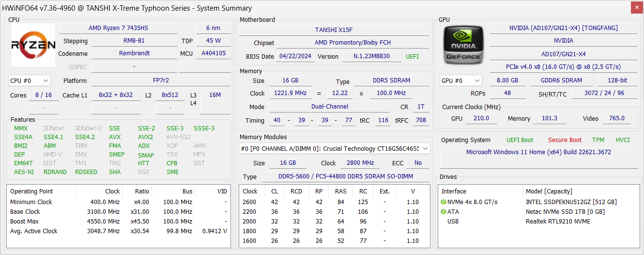Select the ECC No value
The image size is (644, 255).
(418, 163)
